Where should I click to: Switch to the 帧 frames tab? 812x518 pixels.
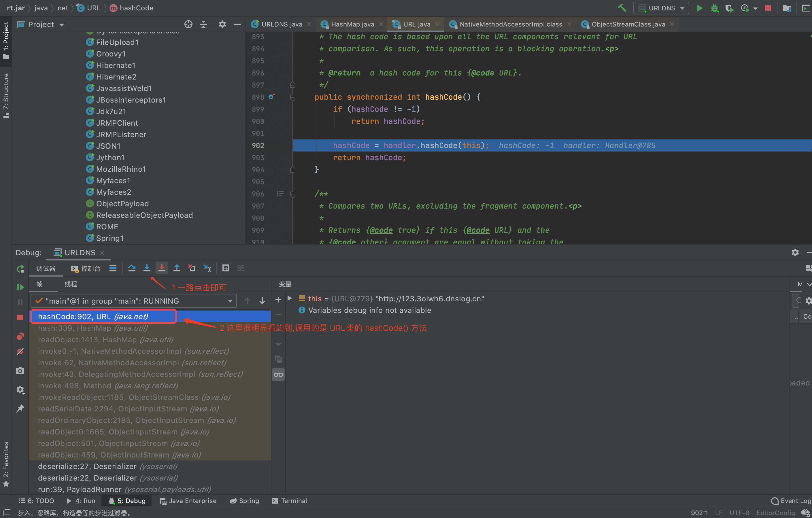pyautogui.click(x=39, y=284)
